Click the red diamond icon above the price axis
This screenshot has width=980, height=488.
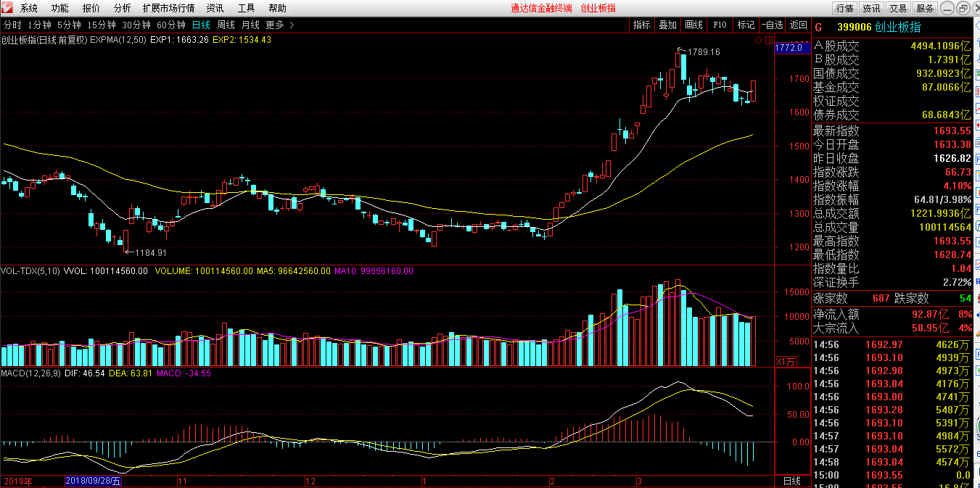tap(759, 40)
